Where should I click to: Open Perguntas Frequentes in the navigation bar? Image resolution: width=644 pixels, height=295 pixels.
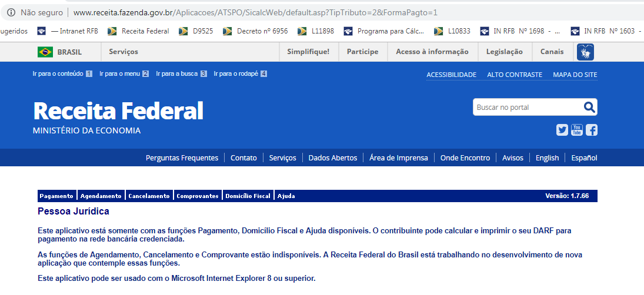[x=182, y=158]
